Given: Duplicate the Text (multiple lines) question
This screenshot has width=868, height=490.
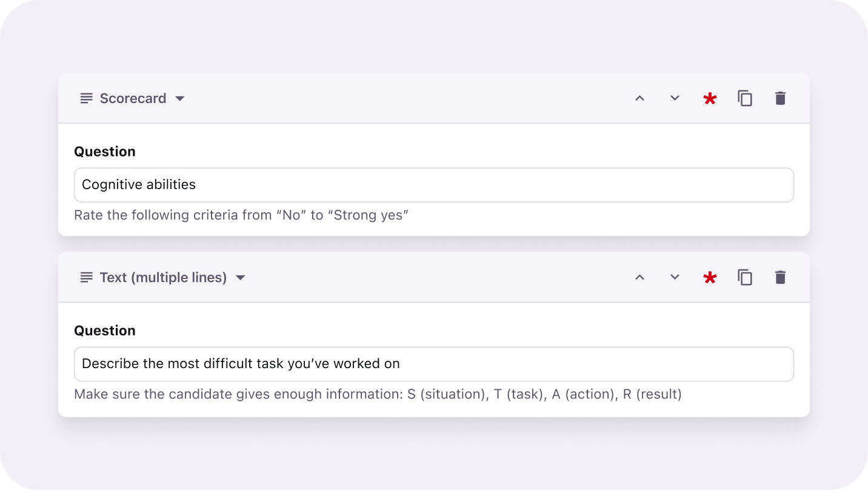Looking at the screenshot, I should tap(745, 277).
